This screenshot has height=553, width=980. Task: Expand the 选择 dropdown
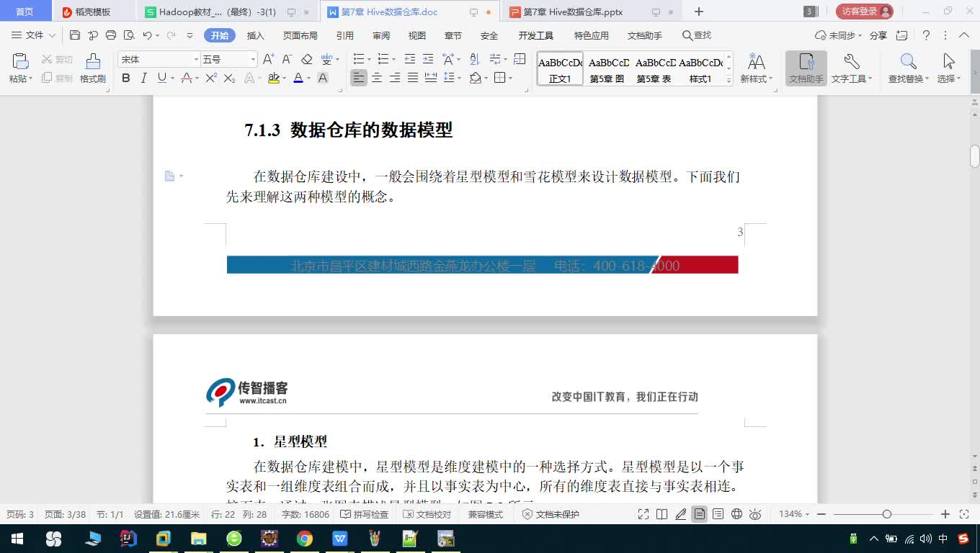(x=948, y=79)
